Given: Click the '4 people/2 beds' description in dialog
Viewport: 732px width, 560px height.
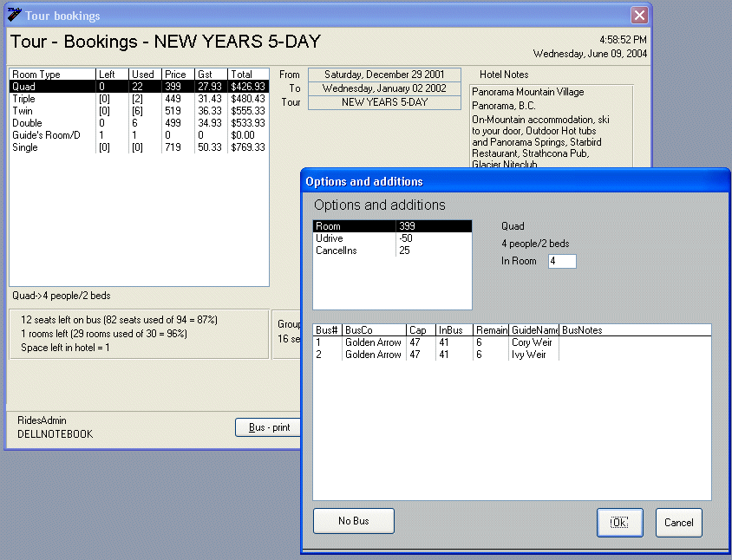Looking at the screenshot, I should click(535, 244).
